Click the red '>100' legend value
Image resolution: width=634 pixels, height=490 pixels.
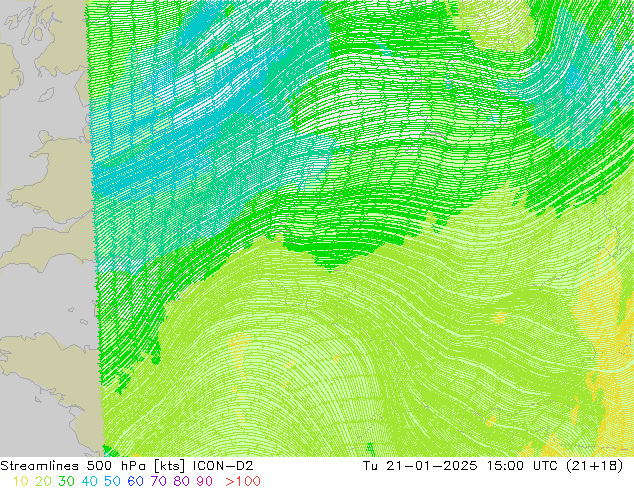click(243, 481)
